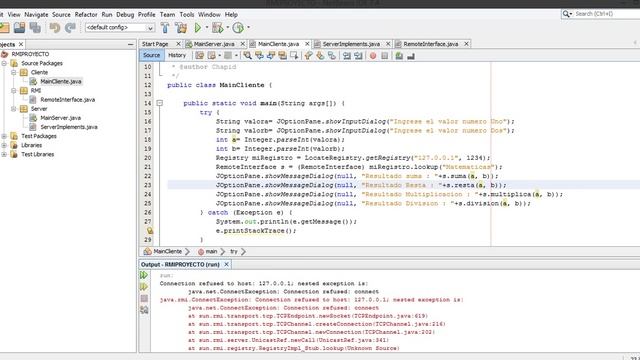Click the line 28 hint bulb icon
The height and width of the screenshot is (360, 640).
(150, 231)
